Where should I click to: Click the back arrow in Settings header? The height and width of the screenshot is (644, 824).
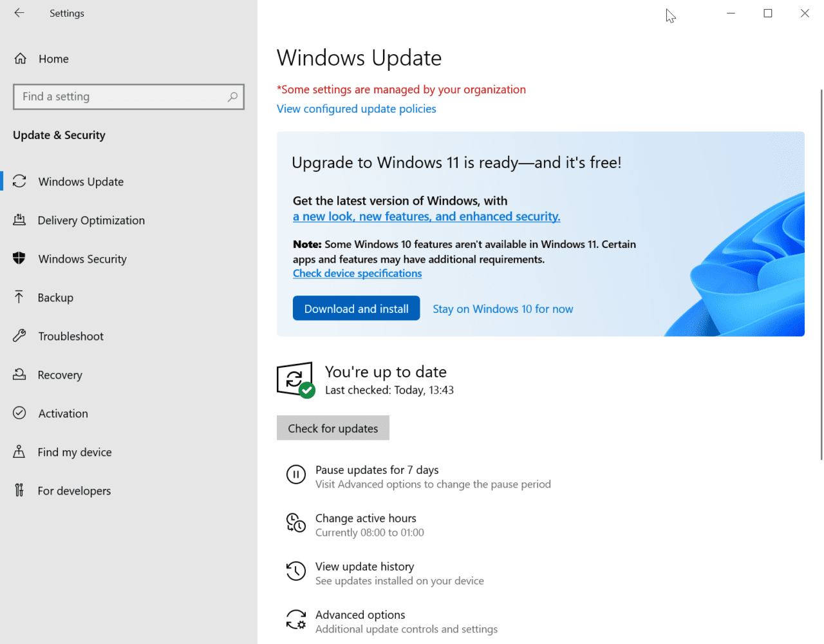click(x=19, y=13)
